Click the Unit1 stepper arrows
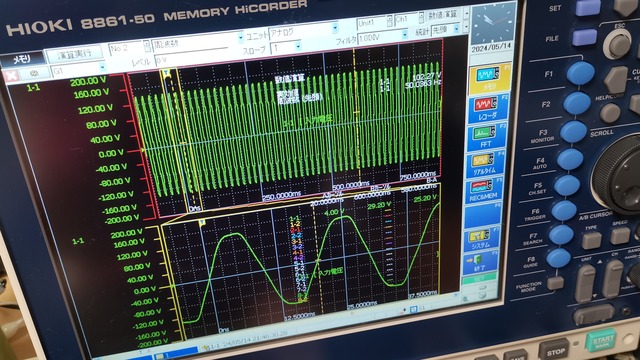 click(389, 20)
